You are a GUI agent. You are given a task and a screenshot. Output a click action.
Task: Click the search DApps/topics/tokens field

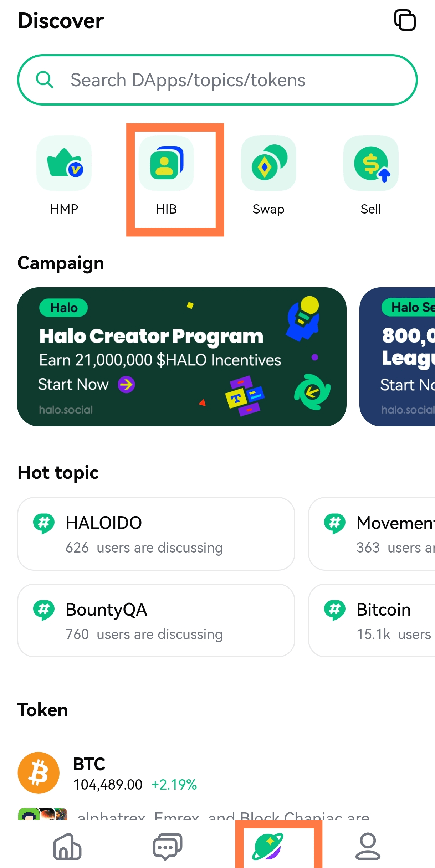point(217,80)
